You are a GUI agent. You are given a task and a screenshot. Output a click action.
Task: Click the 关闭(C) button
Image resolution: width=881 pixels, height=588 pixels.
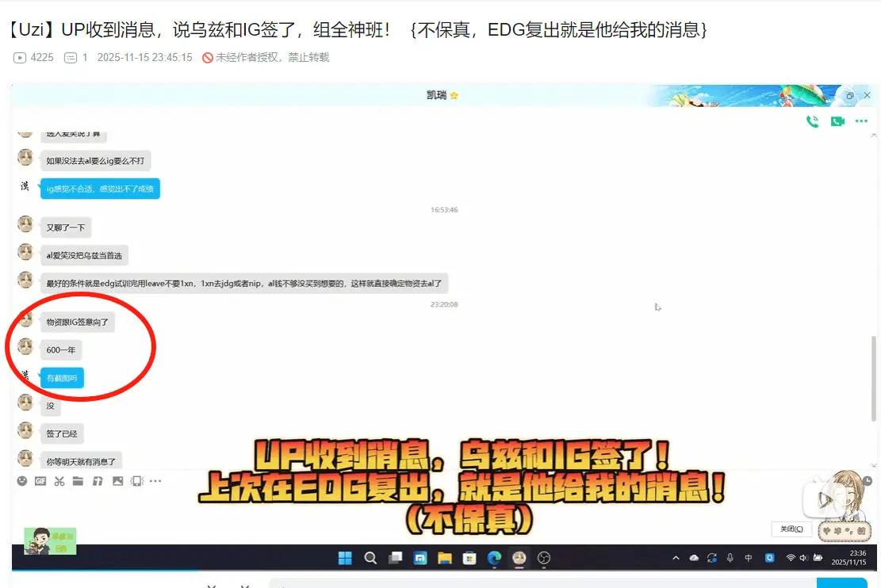pos(791,529)
